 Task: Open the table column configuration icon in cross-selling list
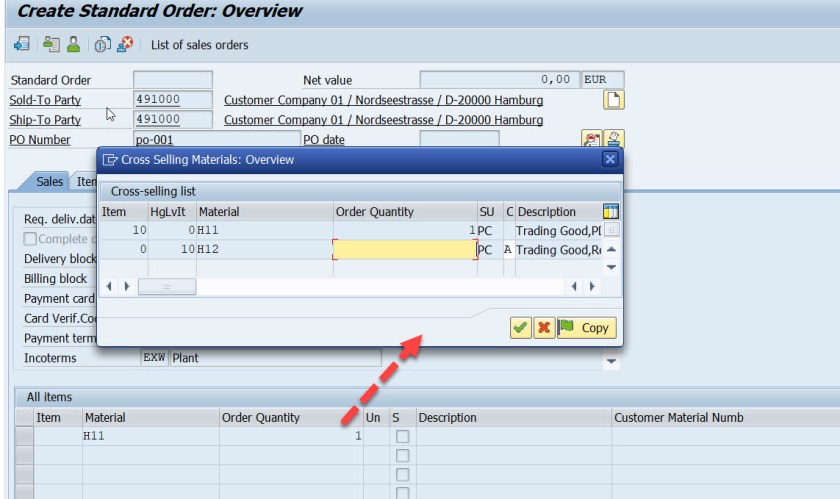611,211
